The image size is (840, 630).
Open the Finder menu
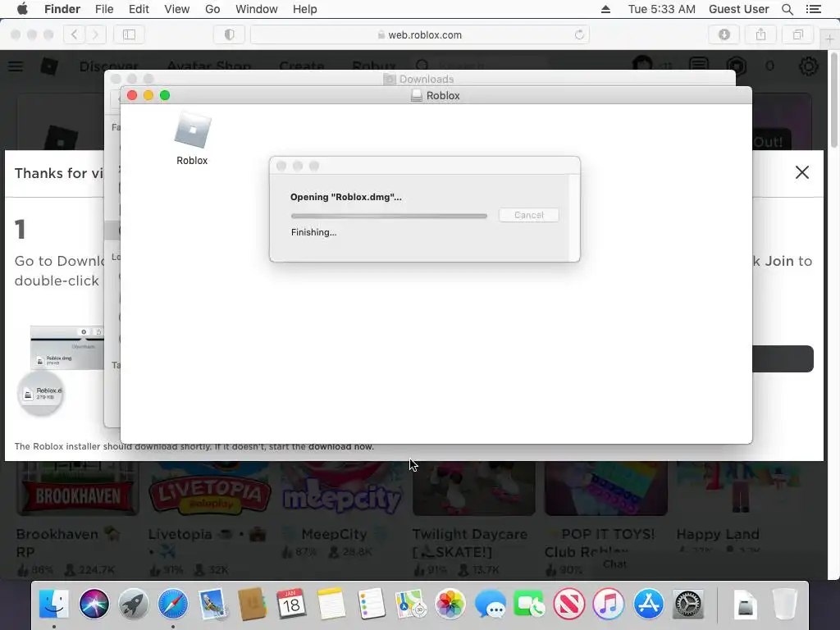[x=62, y=9]
